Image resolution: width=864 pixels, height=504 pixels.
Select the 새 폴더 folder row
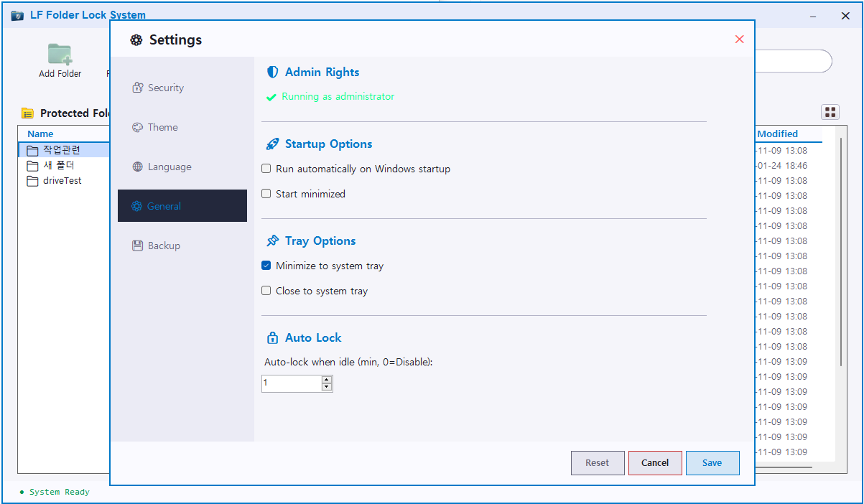64,165
